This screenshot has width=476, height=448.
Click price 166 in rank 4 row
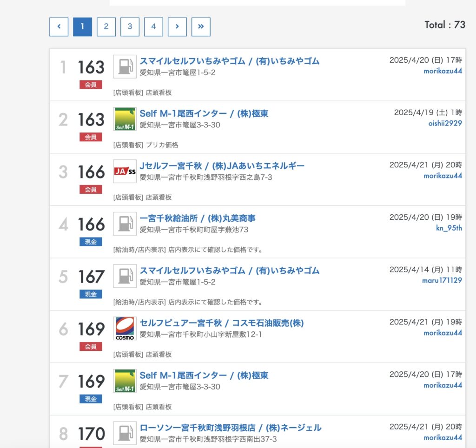[92, 224]
